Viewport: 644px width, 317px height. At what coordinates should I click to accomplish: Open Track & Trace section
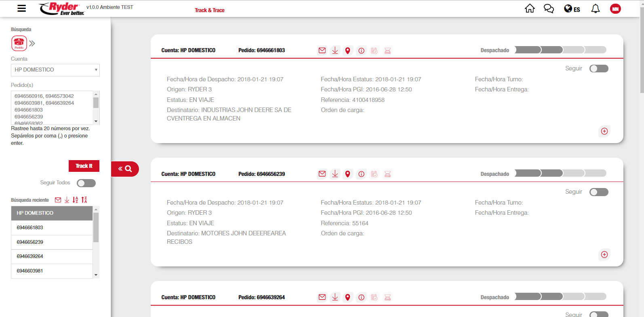click(210, 10)
